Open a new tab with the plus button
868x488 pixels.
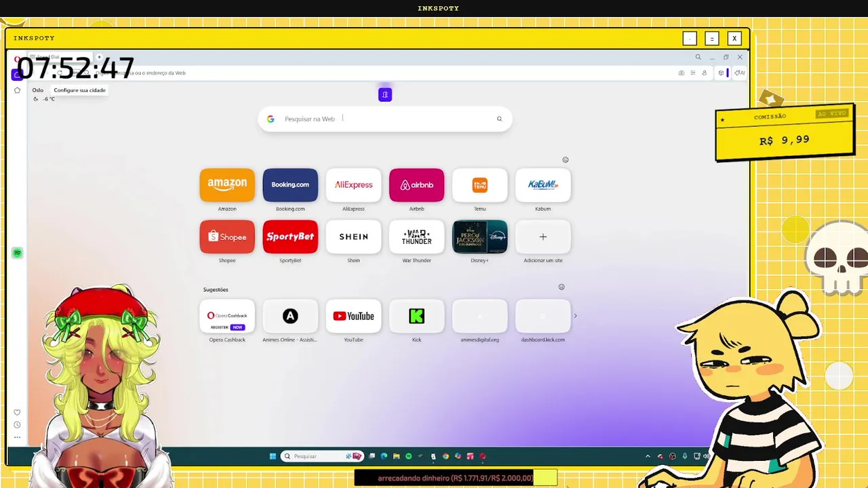pos(99,57)
